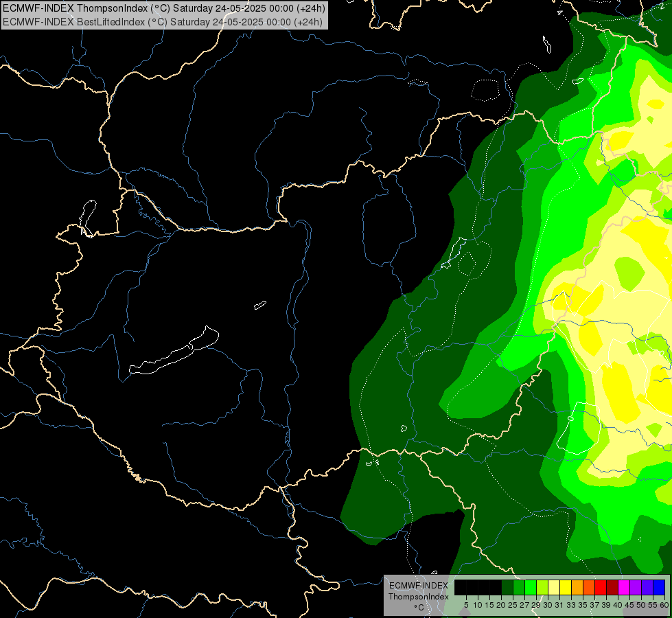This screenshot has width=672, height=618.
Task: Select the pale yellow 30–31 legend swatch
Action: point(554,587)
